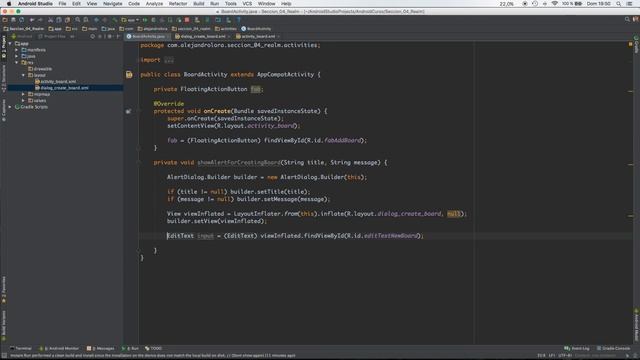Viewport: 640px width, 360px height.
Task: Toggle the Structure tool window side tab
Action: (3, 78)
